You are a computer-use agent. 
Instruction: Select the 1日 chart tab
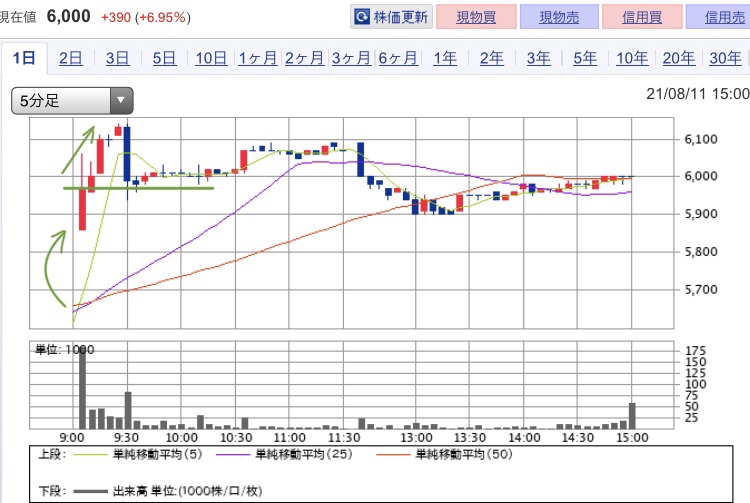[x=24, y=58]
